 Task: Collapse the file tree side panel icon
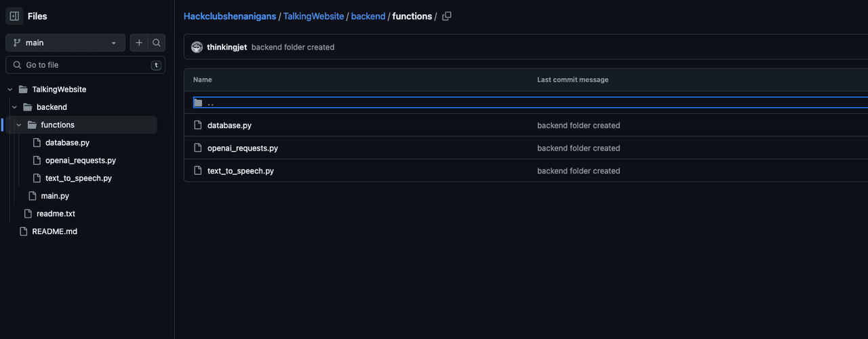tap(14, 16)
